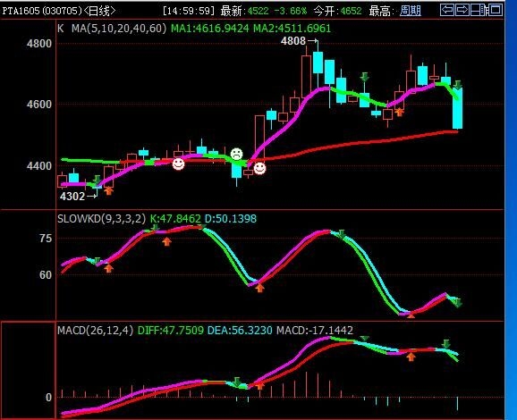This screenshot has width=517, height=420.
Task: Click the green down arrow at SLOWKD peak
Action: (x=342, y=234)
